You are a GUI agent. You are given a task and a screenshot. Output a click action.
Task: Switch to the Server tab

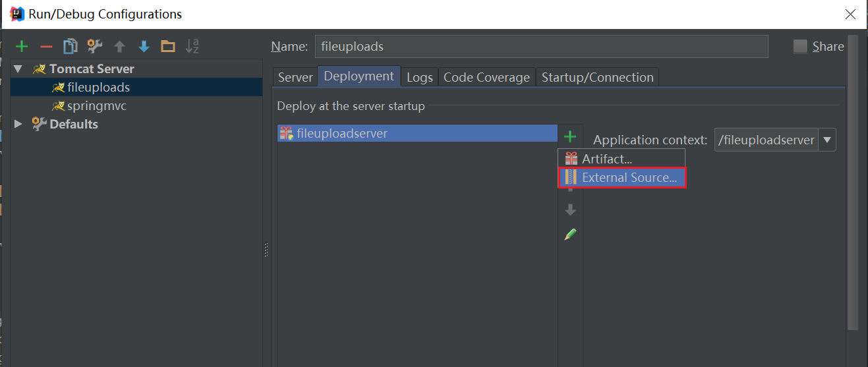[x=295, y=77]
